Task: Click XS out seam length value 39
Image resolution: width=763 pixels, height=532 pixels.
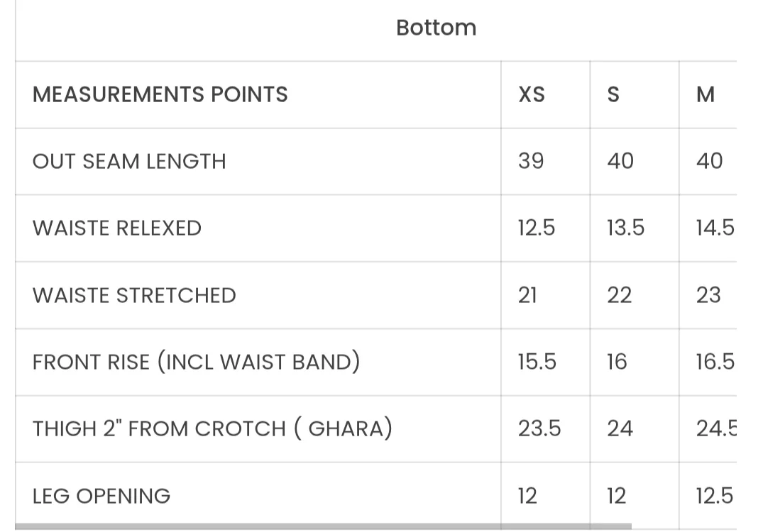Action: [x=531, y=161]
